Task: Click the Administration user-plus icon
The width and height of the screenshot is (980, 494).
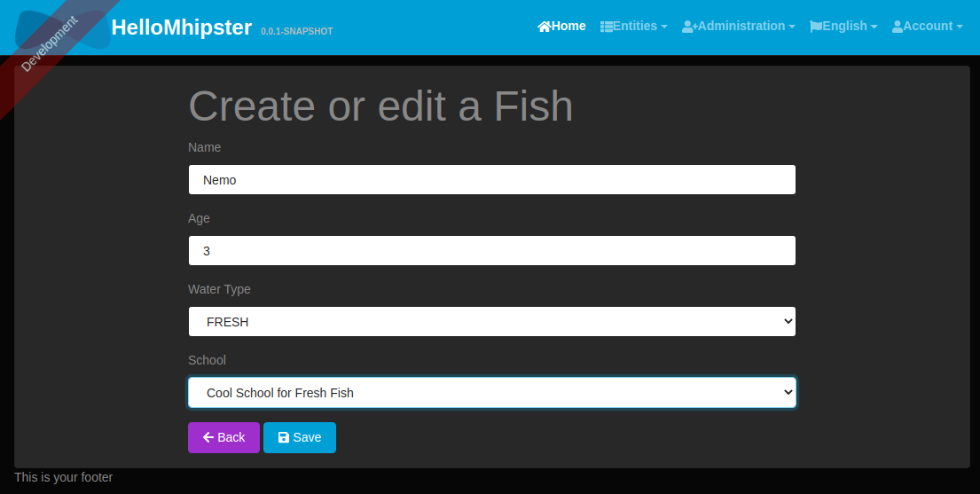Action: click(689, 27)
